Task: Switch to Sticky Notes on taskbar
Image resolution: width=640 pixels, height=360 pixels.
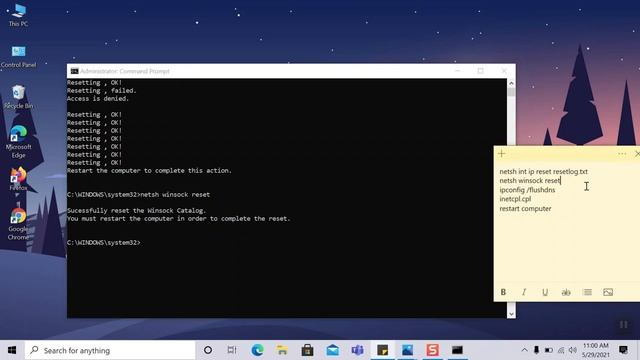Action: (x=382, y=350)
